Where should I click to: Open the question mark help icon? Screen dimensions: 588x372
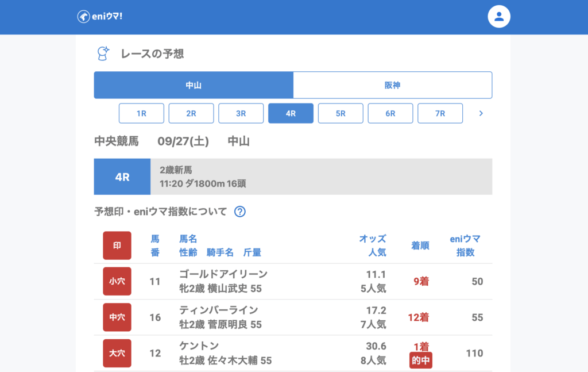(240, 212)
